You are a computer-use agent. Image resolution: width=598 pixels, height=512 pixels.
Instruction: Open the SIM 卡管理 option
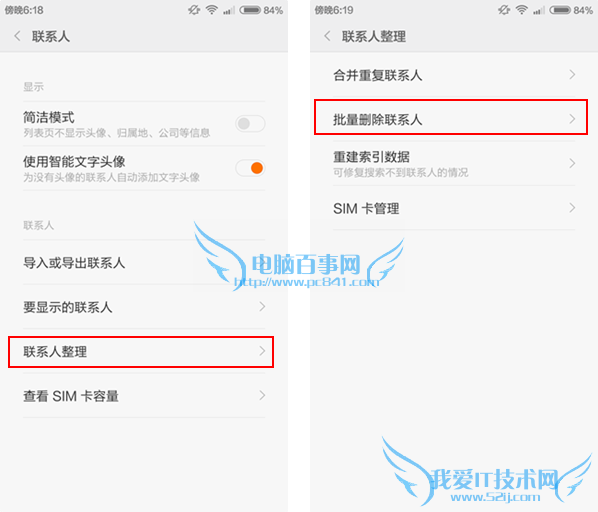coord(454,208)
